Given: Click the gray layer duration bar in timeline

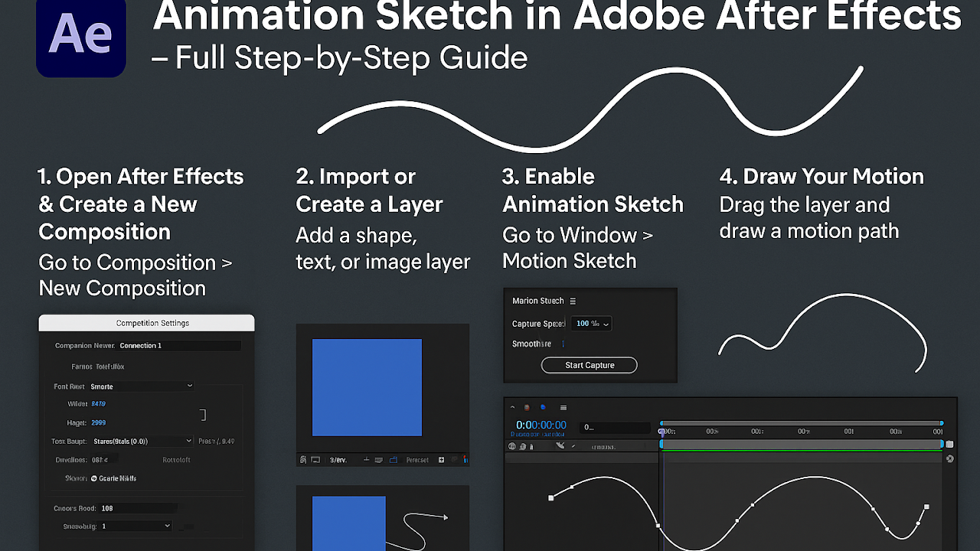Looking at the screenshot, I should point(802,444).
